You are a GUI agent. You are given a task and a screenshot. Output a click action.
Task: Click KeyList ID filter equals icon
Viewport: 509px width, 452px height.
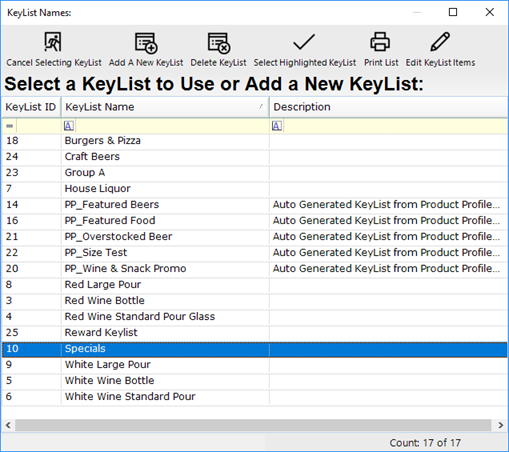[10, 126]
